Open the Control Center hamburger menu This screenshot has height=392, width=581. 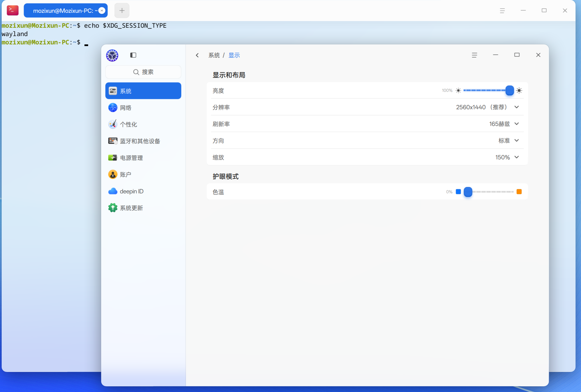[474, 55]
